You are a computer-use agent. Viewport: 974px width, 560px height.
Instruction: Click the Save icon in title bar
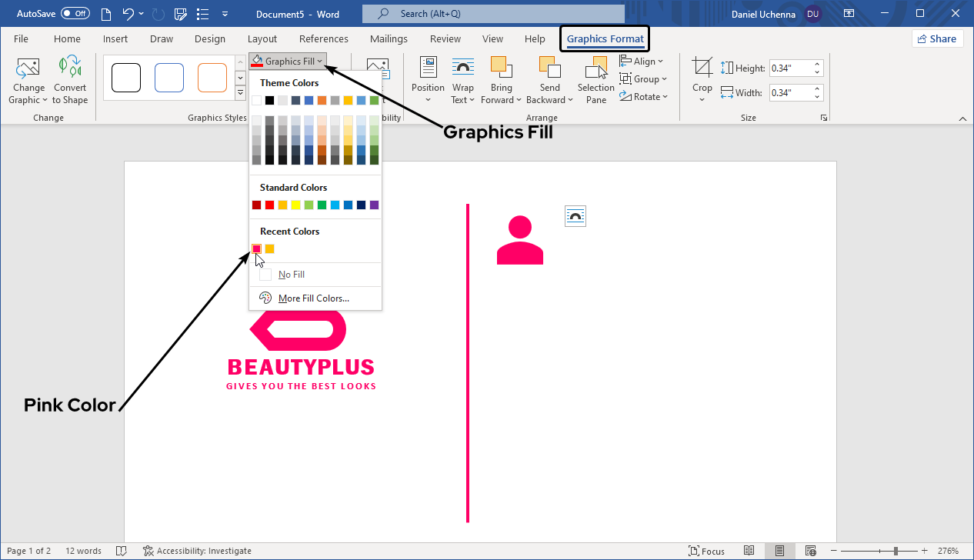[181, 14]
